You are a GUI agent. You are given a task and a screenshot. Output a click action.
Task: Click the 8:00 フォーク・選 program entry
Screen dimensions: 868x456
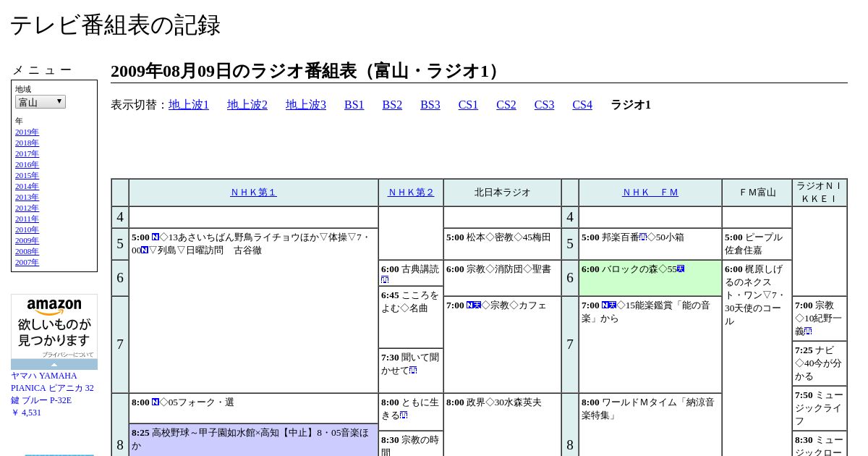(x=253, y=408)
